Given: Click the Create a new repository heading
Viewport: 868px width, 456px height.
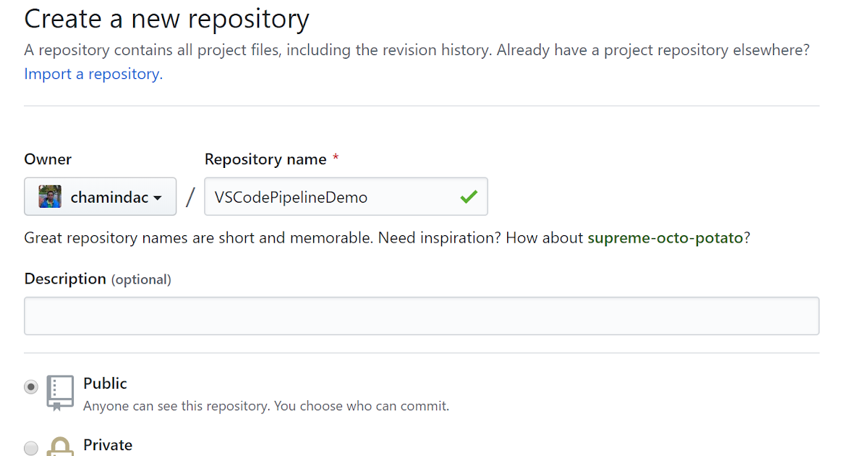Looking at the screenshot, I should (166, 19).
